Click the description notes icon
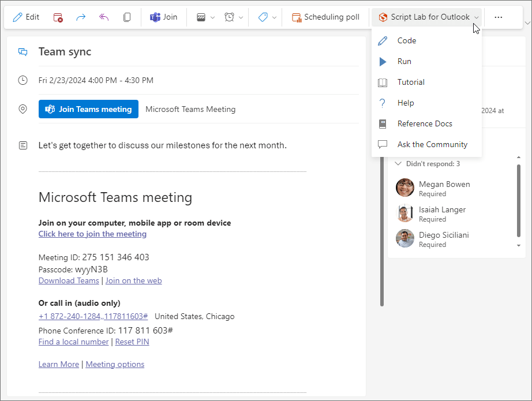This screenshot has height=401, width=532. click(x=23, y=145)
